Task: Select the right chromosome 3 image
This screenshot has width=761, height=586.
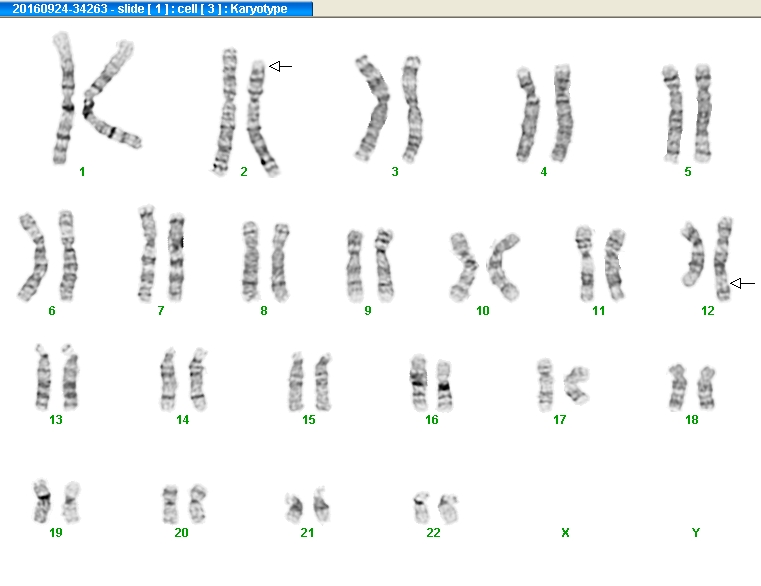Action: pyautogui.click(x=412, y=109)
